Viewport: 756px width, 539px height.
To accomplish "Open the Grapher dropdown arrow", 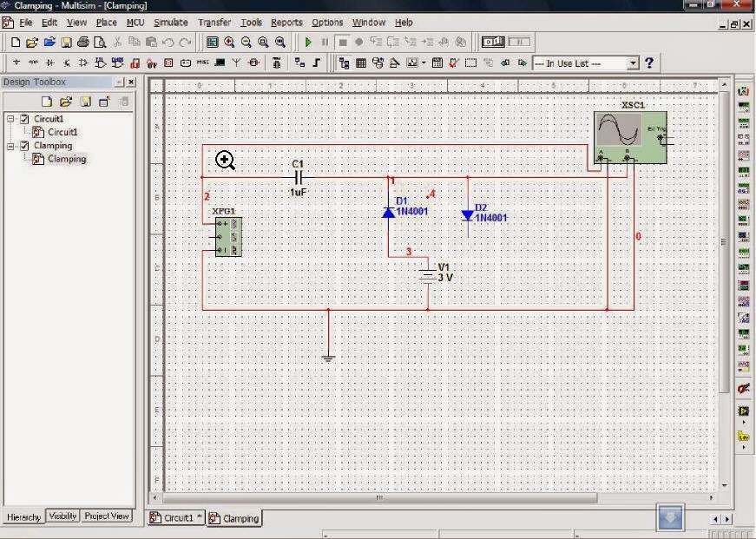I will 424,63.
